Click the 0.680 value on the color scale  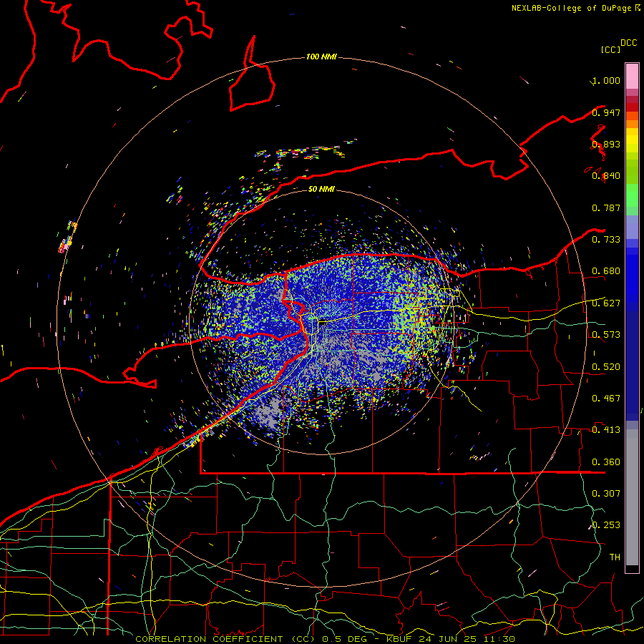tap(606, 271)
